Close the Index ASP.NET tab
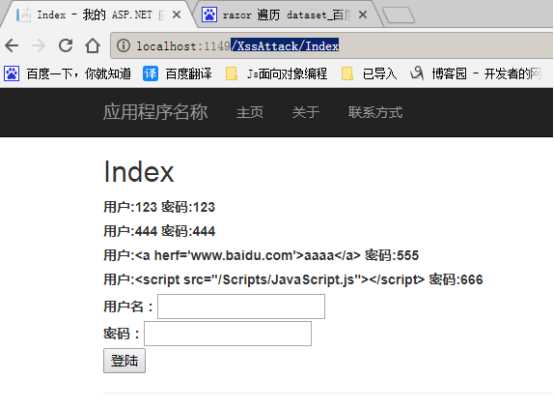Viewport: 554px width, 409px height. coord(176,15)
